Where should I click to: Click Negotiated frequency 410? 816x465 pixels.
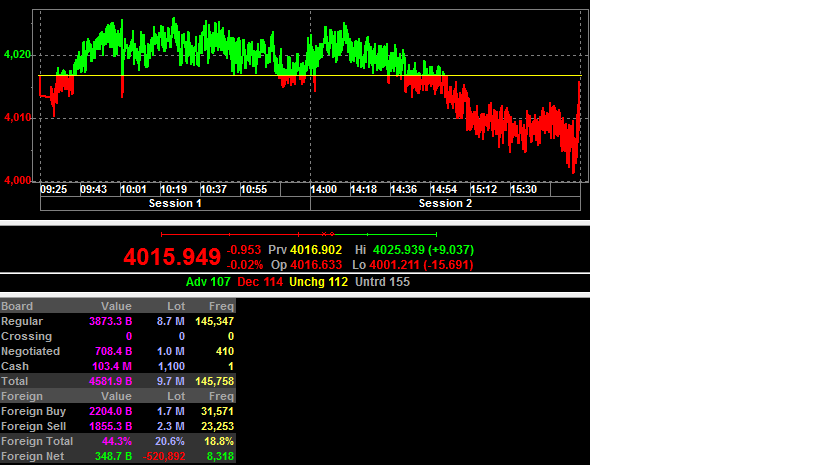point(225,352)
